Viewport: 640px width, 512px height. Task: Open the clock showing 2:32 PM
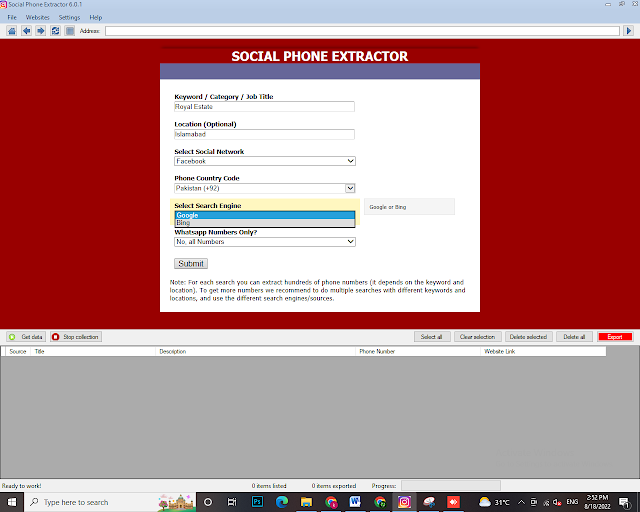point(598,502)
